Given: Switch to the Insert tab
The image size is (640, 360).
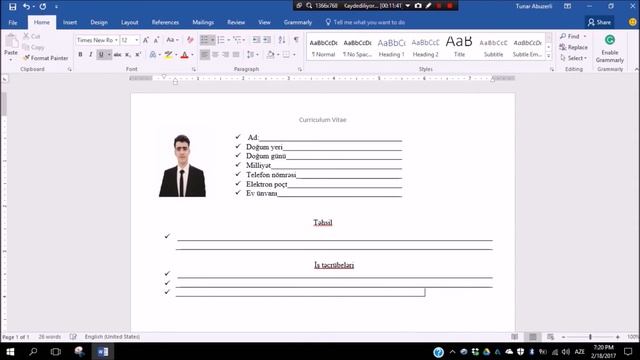Looking at the screenshot, I should tap(70, 22).
